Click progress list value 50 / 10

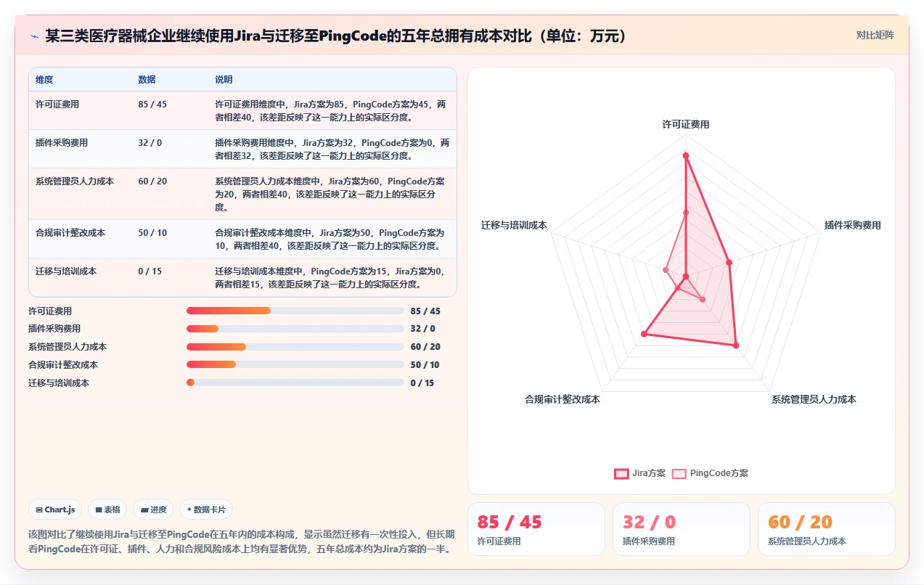tap(425, 365)
